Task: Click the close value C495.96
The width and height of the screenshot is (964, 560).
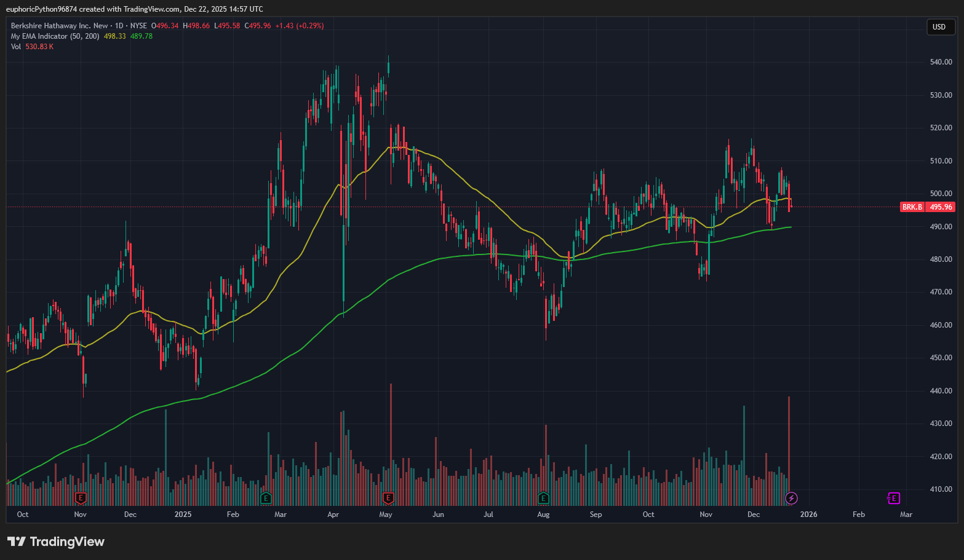Action: [258, 26]
